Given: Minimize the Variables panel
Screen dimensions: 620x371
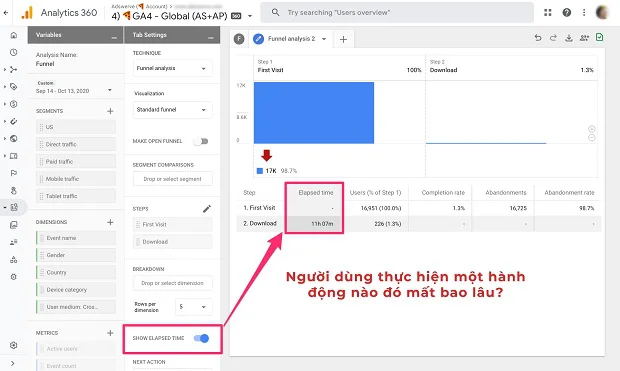Looking at the screenshot, I should (114, 38).
